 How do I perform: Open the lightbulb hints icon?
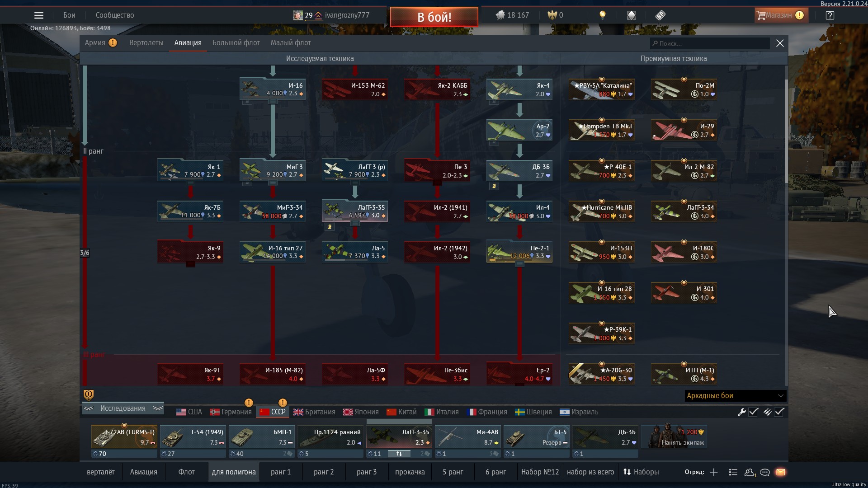(x=602, y=15)
